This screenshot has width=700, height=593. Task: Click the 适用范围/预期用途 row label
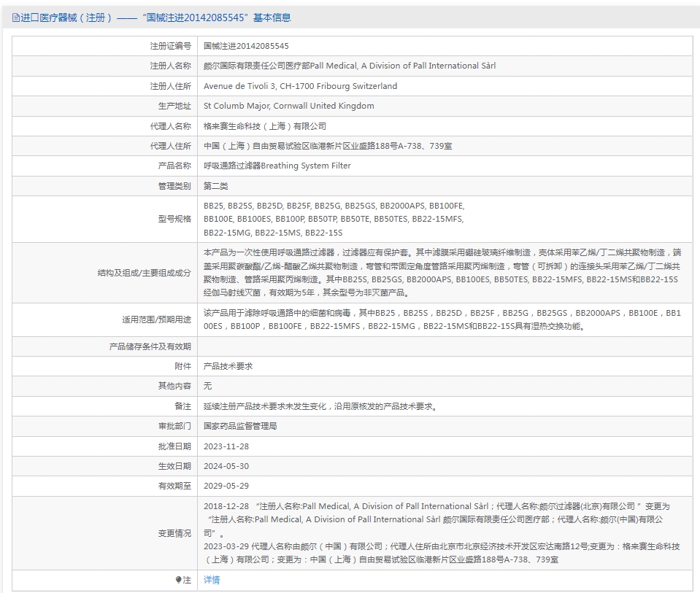[157, 319]
